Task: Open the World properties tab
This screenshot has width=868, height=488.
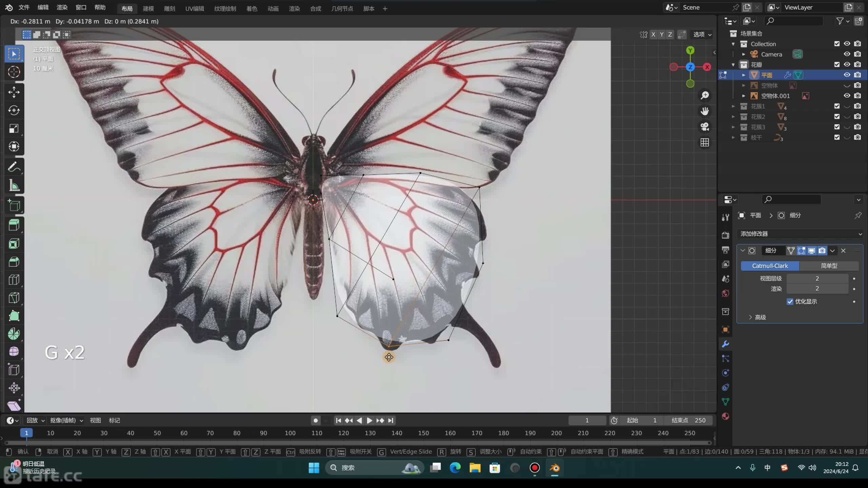Action: tap(725, 293)
